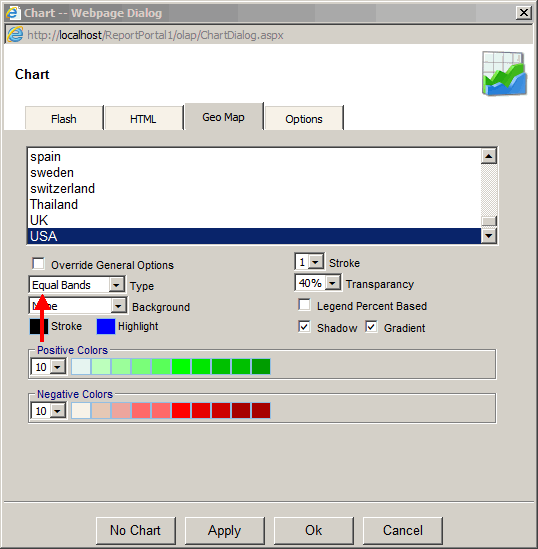Select the brightest green positive color

click(x=181, y=367)
